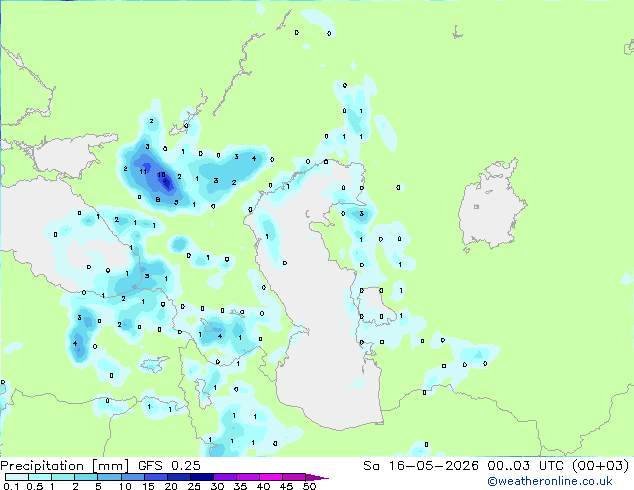The width and height of the screenshot is (634, 490).
Task: Click the "Sa 16-05-2026" date text
Action: [421, 466]
